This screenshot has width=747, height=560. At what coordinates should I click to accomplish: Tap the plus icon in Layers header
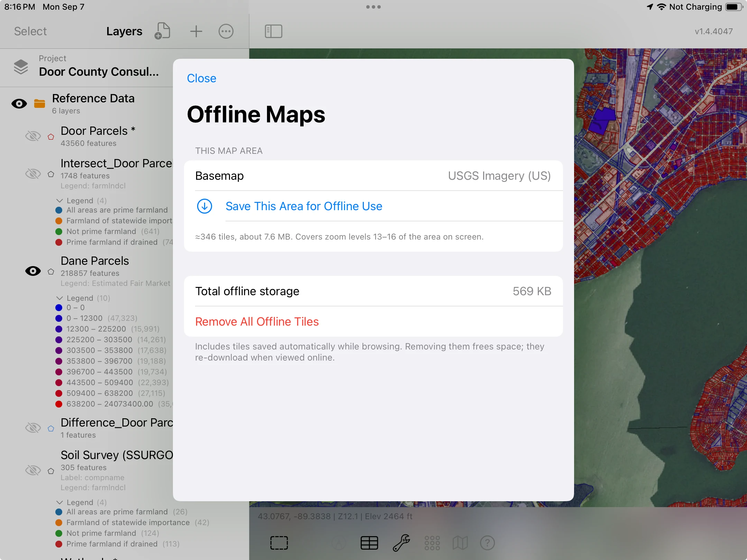pos(196,31)
